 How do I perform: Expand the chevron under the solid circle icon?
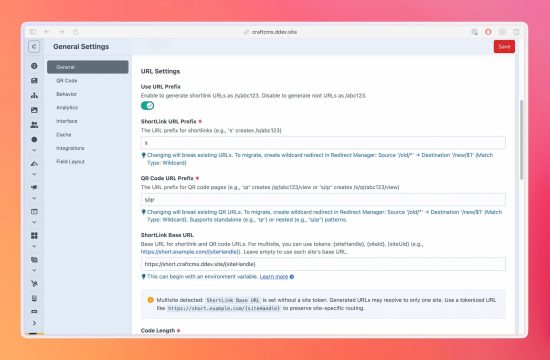coord(34,150)
